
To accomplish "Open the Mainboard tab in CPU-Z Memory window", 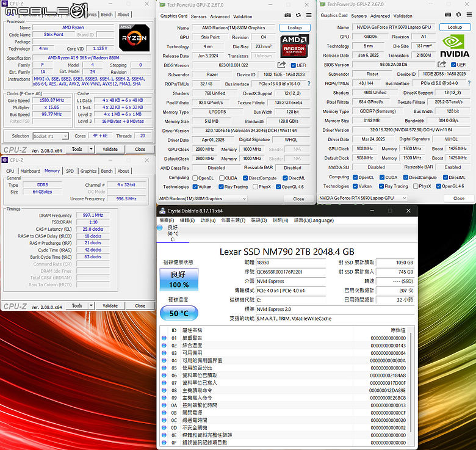I will point(31,171).
